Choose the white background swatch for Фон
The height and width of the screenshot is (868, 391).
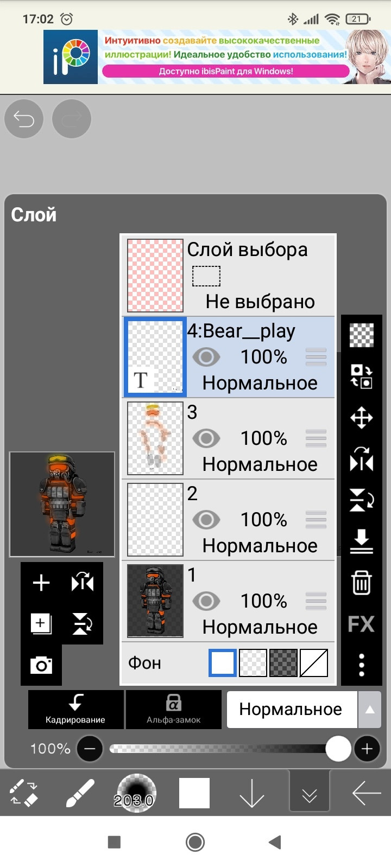point(223,663)
